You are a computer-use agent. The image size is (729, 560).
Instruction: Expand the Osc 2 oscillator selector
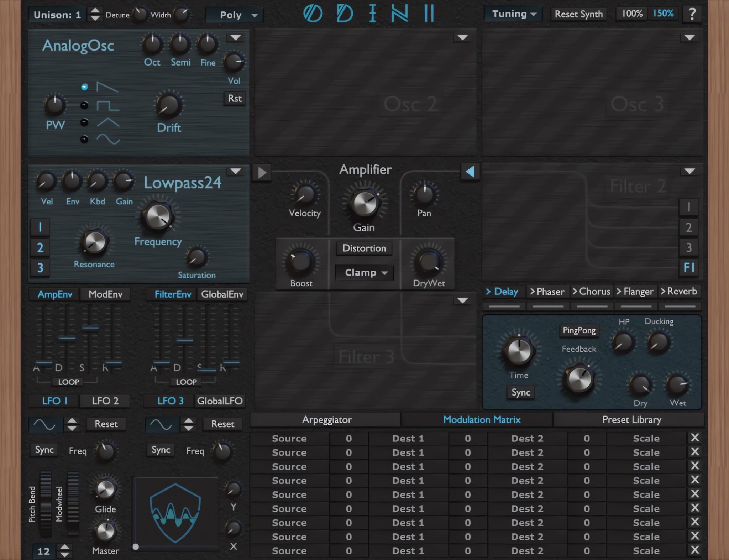point(462,37)
